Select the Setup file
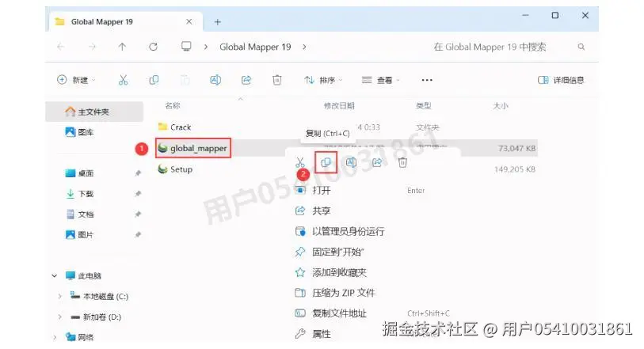Screen dimensions: 644x349 click(x=175, y=169)
